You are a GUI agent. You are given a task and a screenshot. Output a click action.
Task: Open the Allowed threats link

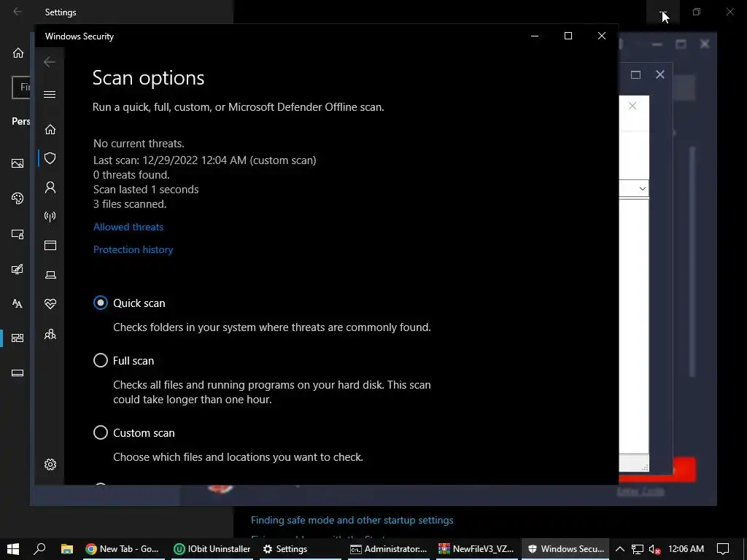point(128,227)
